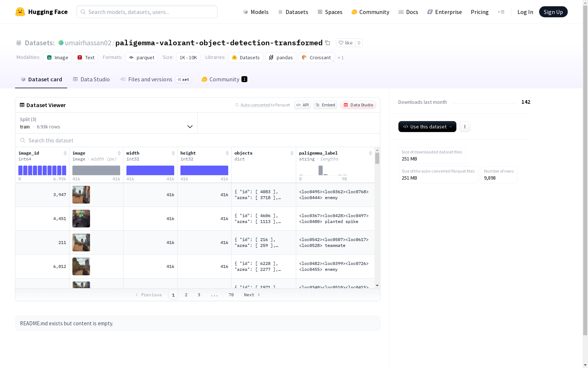Click the Text modality tag
588x368 pixels.
pyautogui.click(x=86, y=57)
